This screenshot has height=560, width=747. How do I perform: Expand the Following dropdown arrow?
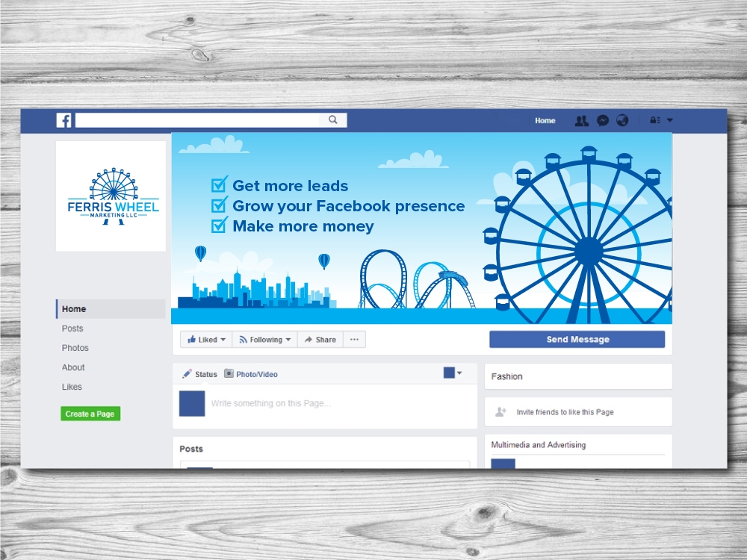(288, 339)
